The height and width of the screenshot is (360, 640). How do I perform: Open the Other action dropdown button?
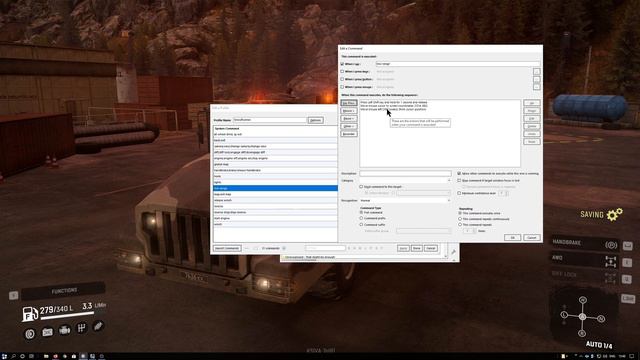(349, 126)
